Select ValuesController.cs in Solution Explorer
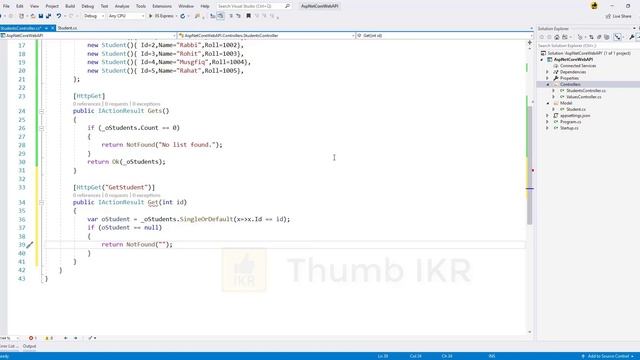 (584, 97)
